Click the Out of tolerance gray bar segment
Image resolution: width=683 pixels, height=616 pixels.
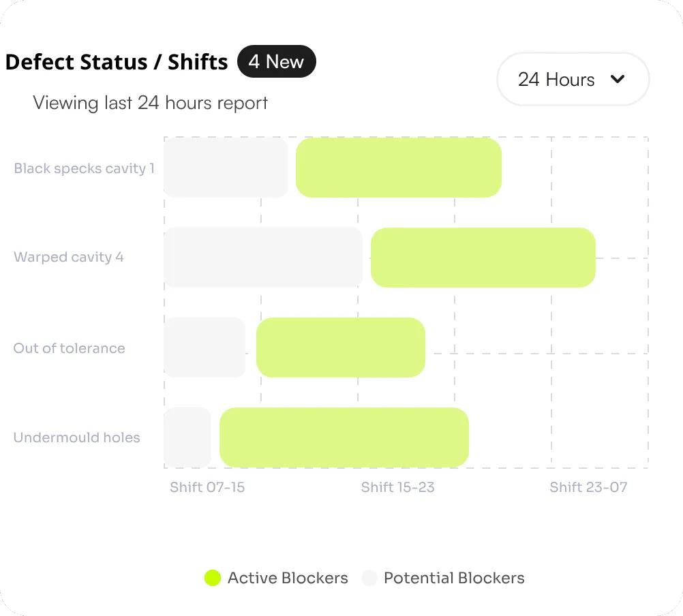click(204, 348)
